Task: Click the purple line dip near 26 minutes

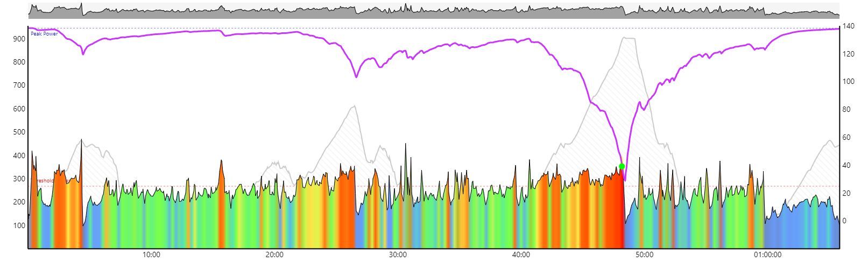Action: coord(356,77)
